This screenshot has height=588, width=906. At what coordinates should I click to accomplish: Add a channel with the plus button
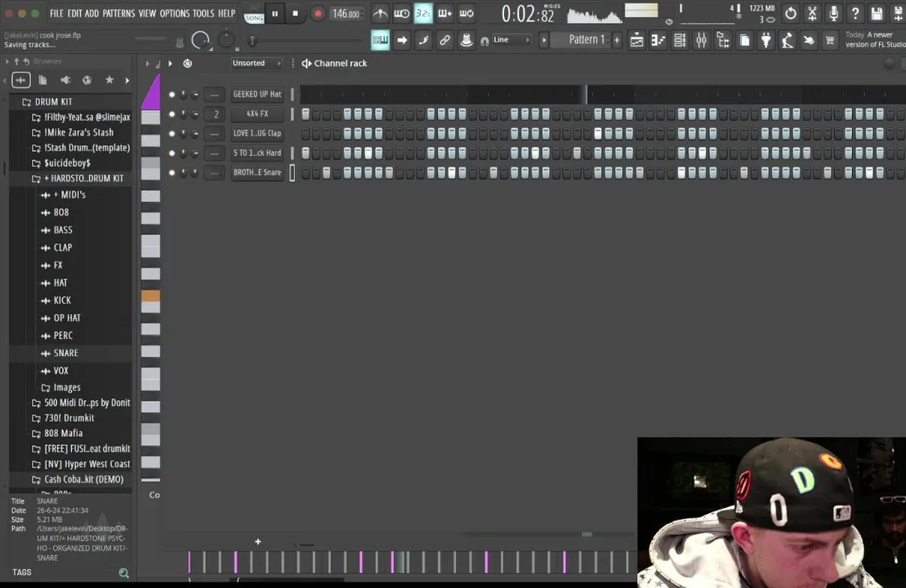coord(257,541)
